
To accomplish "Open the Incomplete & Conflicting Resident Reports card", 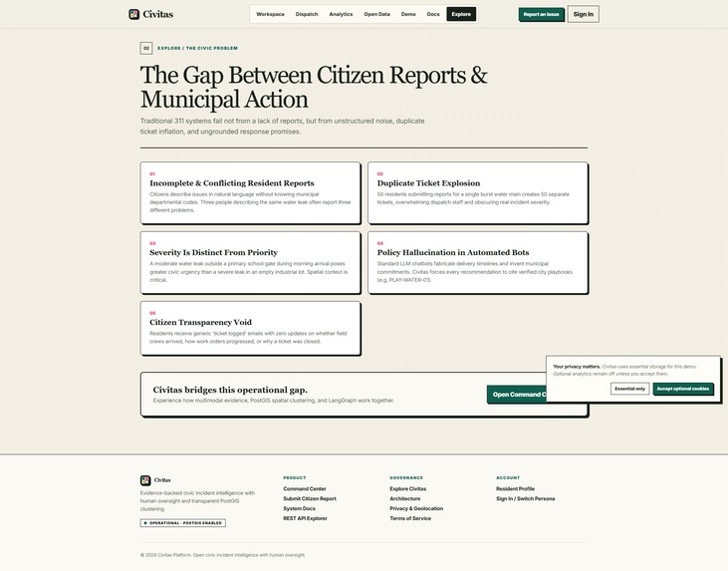I will coord(250,192).
